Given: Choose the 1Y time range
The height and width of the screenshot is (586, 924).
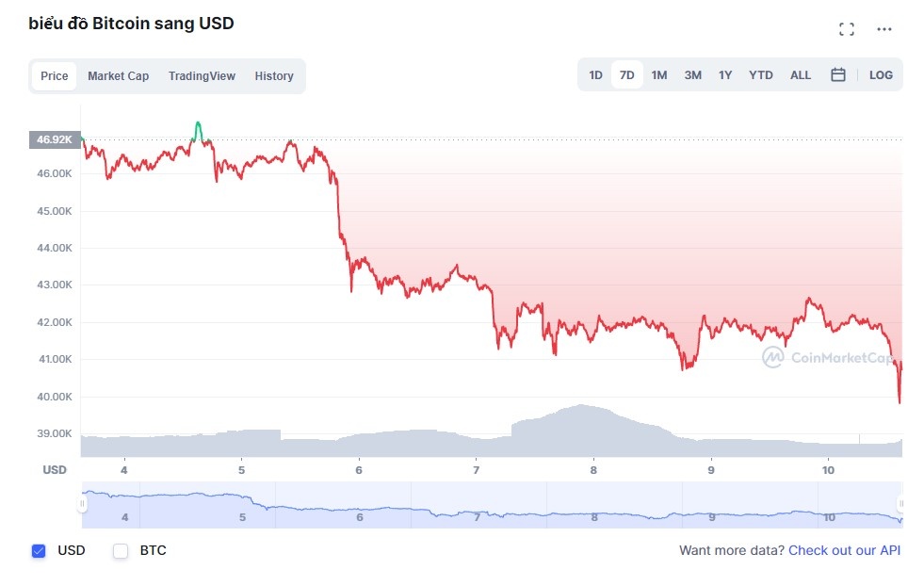Looking at the screenshot, I should (x=724, y=75).
